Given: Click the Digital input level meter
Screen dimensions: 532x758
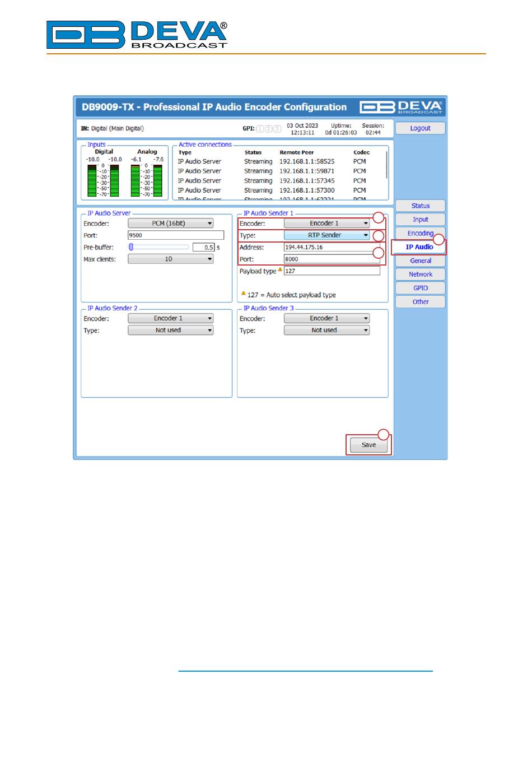Looking at the screenshot, I should pos(104,180).
